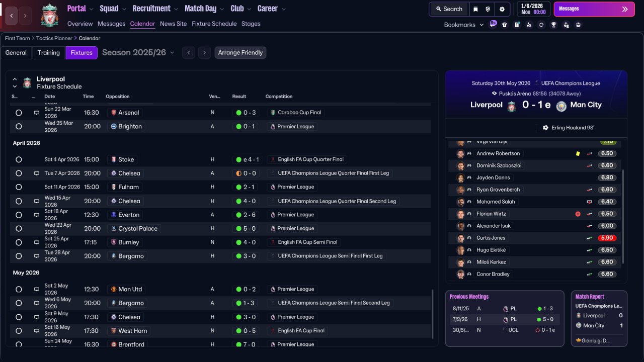Sort fixtures by the Opposition column header
The height and width of the screenshot is (362, 644).
(x=118, y=97)
